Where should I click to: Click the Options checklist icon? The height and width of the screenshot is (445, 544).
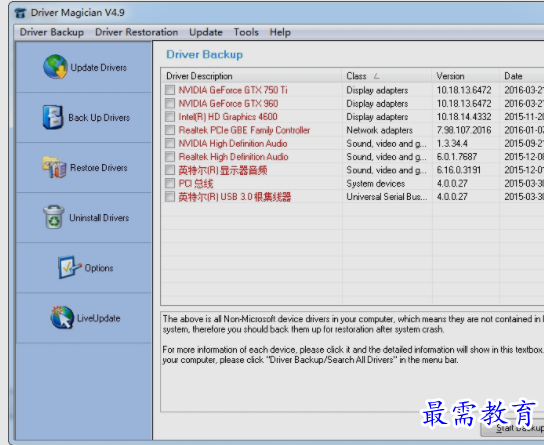pyautogui.click(x=69, y=267)
